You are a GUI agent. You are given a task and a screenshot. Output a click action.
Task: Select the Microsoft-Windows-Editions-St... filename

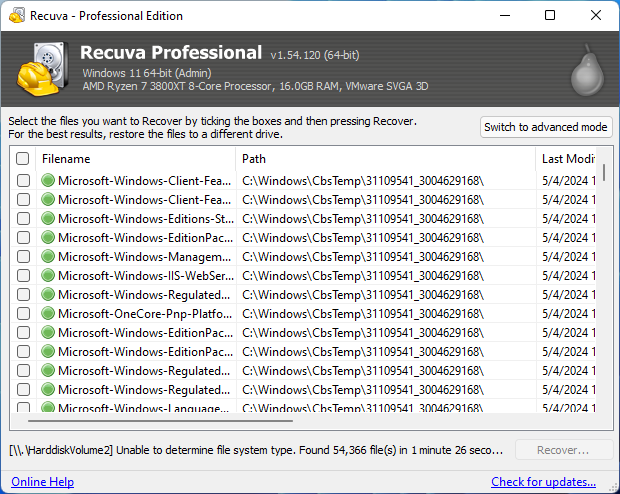[146, 219]
